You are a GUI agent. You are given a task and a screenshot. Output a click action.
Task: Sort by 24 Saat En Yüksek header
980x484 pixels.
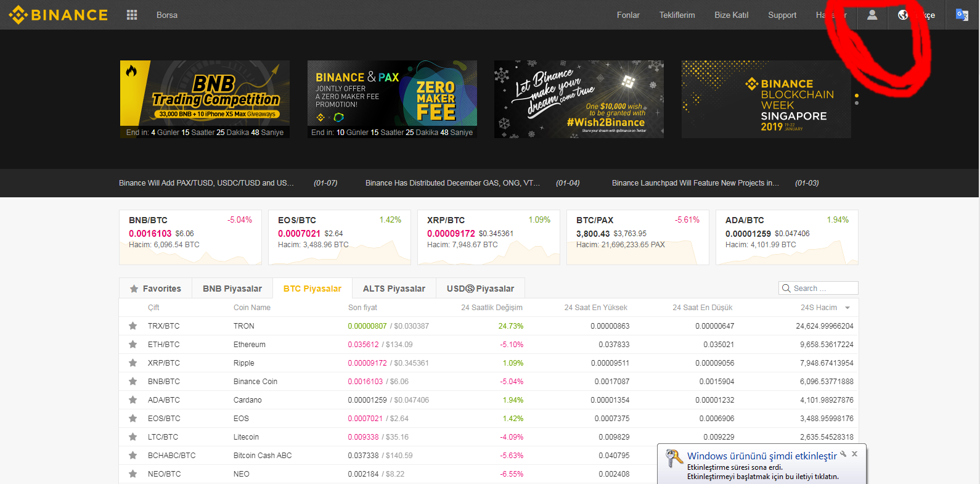click(x=596, y=308)
